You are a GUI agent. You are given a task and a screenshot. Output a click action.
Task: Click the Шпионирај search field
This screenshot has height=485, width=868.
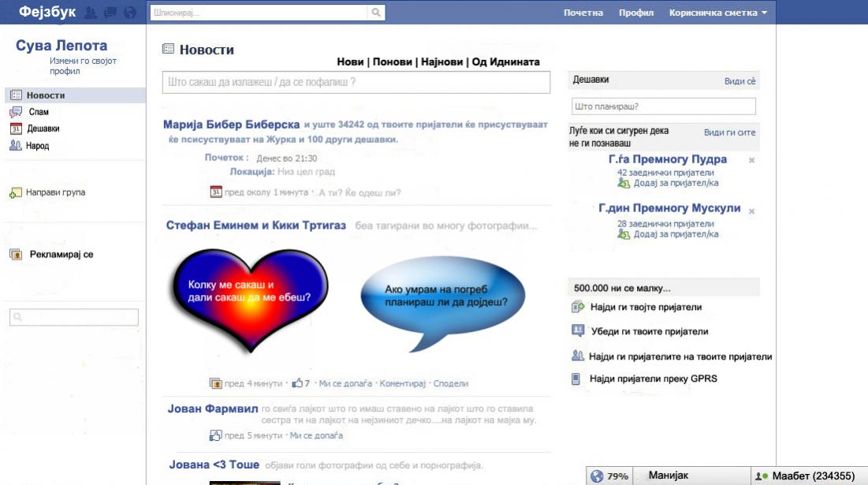(x=259, y=12)
